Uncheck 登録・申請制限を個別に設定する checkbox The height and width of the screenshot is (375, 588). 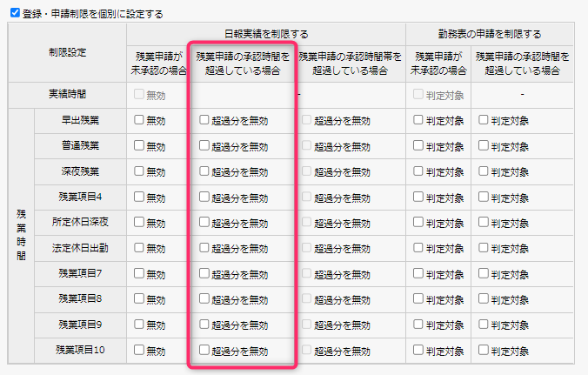tap(15, 13)
